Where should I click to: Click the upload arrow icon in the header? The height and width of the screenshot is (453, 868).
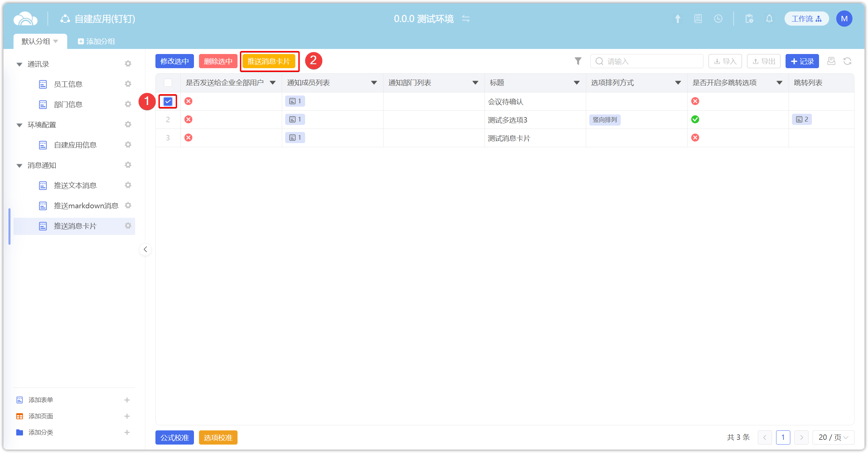[x=677, y=19]
